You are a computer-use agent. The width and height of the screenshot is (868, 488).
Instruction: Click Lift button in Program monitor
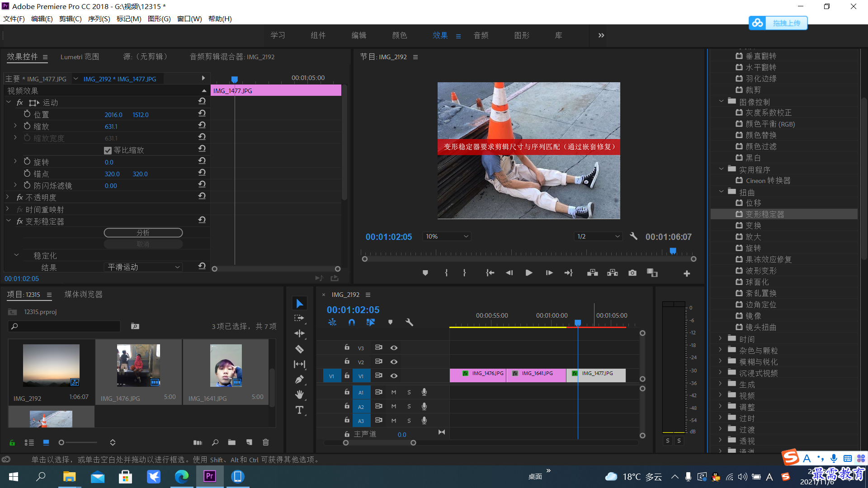[592, 273]
